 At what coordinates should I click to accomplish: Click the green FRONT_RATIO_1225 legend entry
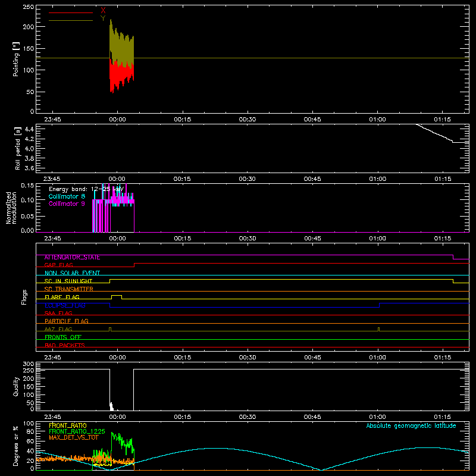pyautogui.click(x=77, y=431)
